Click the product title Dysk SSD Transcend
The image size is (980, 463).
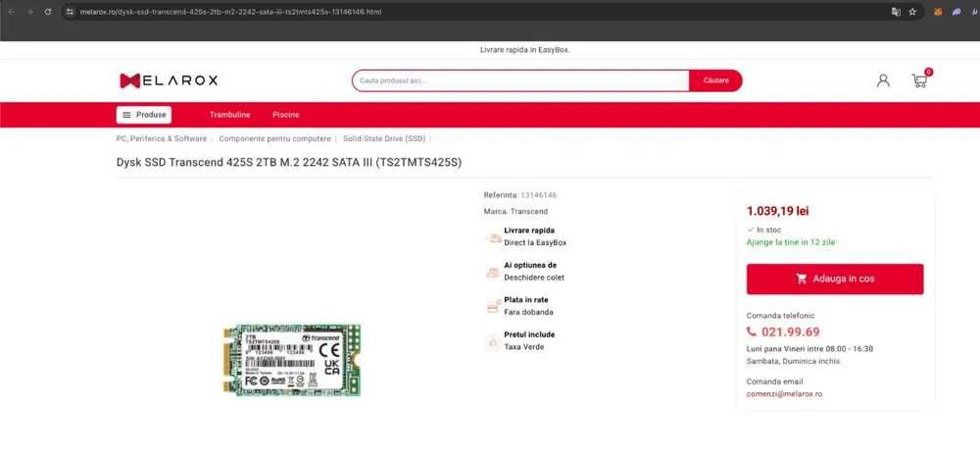pos(289,163)
